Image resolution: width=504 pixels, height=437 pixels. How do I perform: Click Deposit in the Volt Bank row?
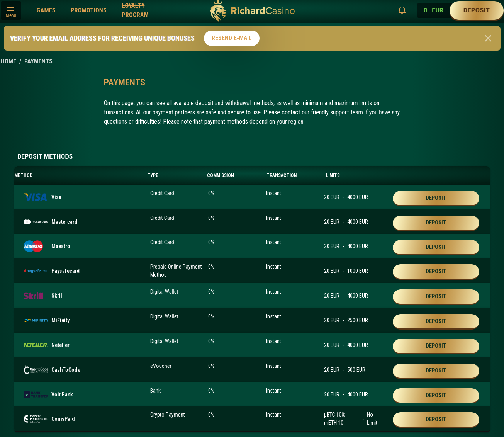pyautogui.click(x=436, y=395)
